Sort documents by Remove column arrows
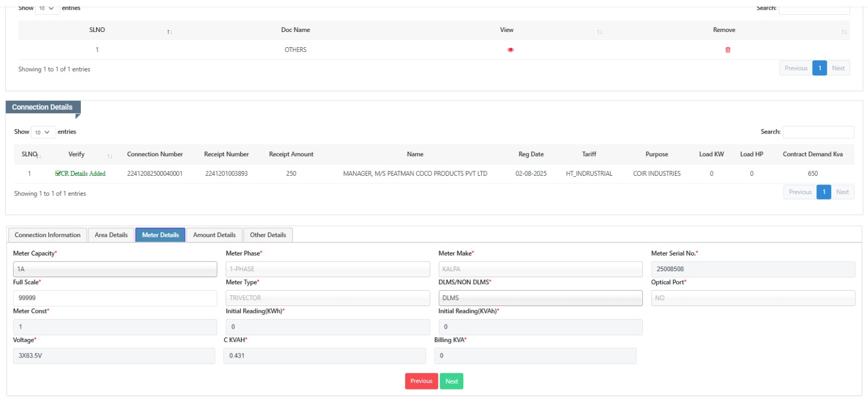Image resolution: width=868 pixels, height=415 pixels. [x=844, y=32]
